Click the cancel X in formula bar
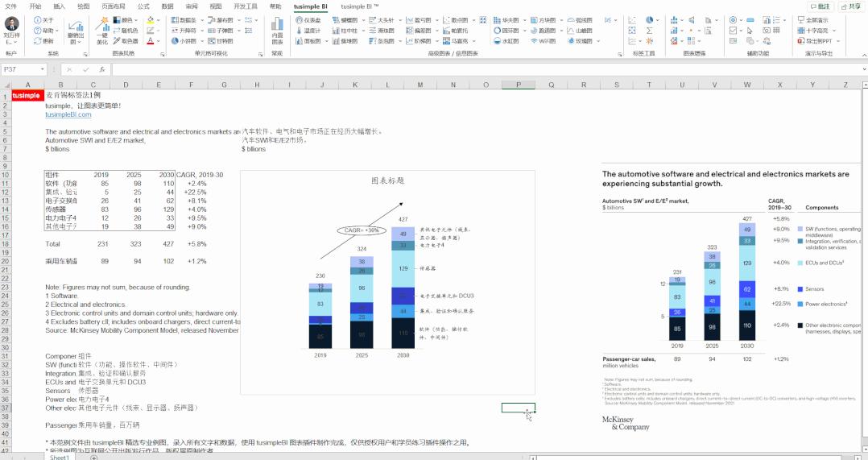The width and height of the screenshot is (868, 460). tap(69, 70)
